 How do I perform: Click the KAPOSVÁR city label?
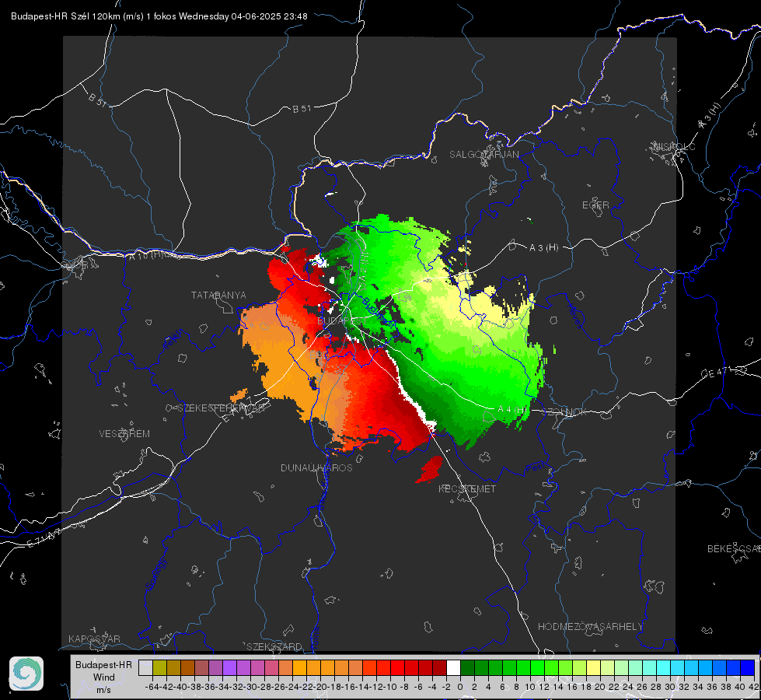(x=94, y=639)
